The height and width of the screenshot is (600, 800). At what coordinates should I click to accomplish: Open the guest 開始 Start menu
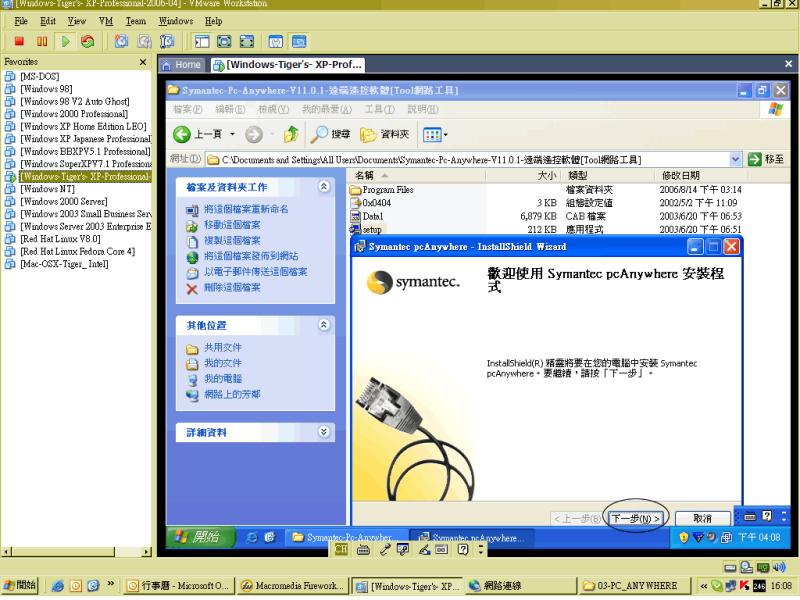[x=200, y=537]
